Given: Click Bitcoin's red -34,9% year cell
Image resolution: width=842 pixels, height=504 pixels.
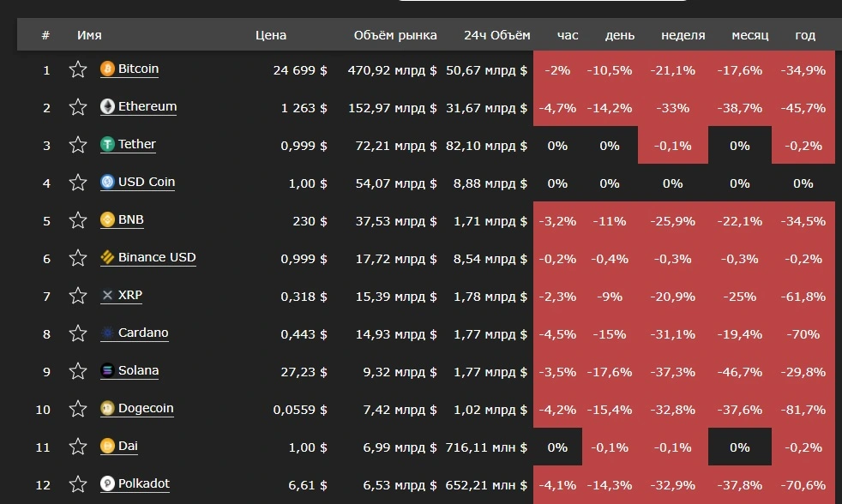Looking at the screenshot, I should pyautogui.click(x=803, y=69).
